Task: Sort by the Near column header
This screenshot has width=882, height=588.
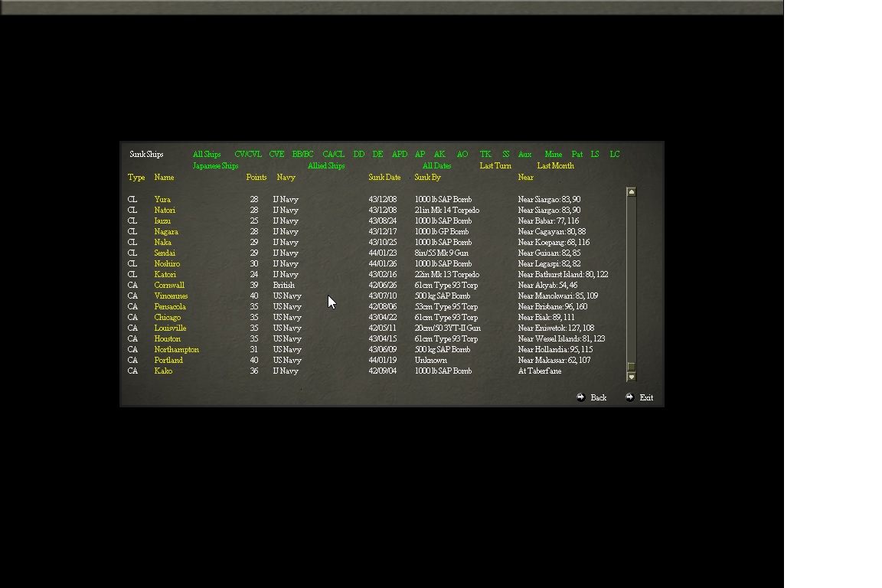Action: [525, 178]
